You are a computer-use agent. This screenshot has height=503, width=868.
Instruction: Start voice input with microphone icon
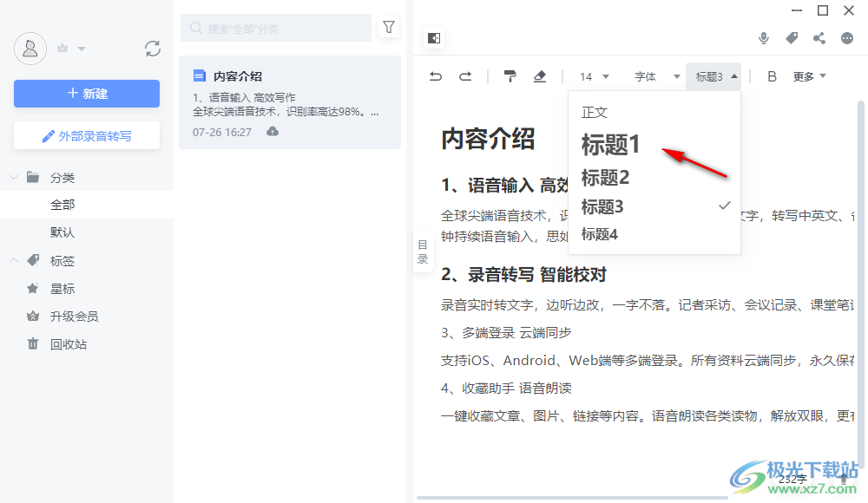pos(764,38)
